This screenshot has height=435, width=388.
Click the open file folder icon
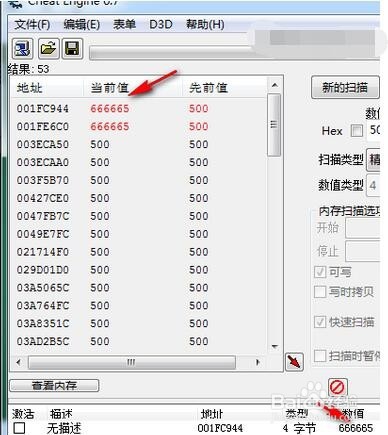pos(48,49)
